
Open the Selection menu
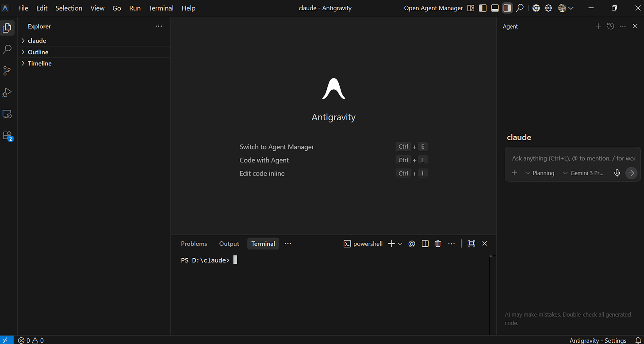click(69, 8)
